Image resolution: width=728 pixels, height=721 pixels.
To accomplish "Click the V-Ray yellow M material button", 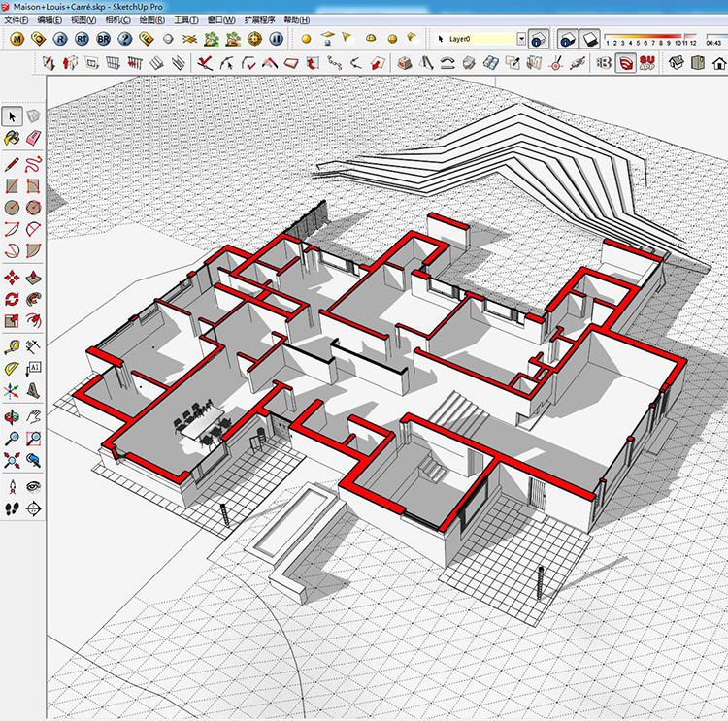I will point(17,39).
